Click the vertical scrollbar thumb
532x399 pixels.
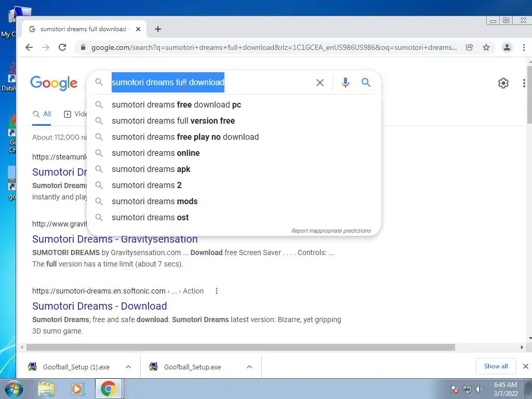coord(529,96)
